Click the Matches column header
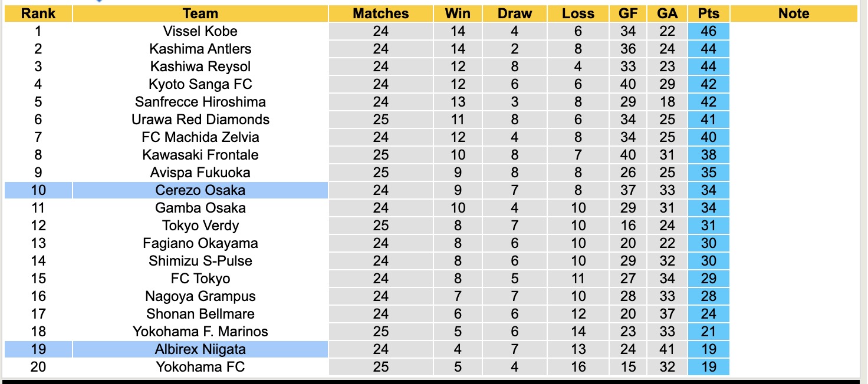This screenshot has width=868, height=384. [x=380, y=14]
